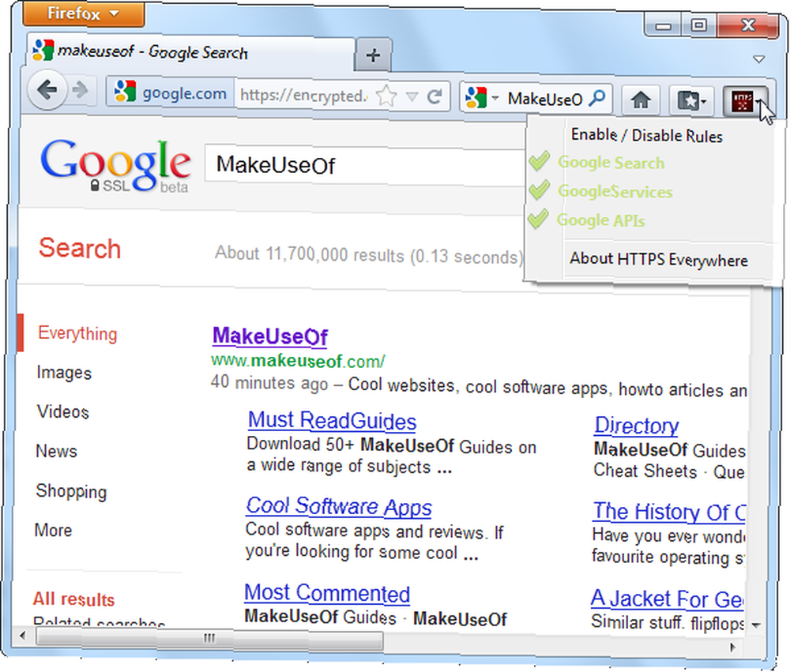790x672 pixels.
Task: Select Everything in the search sidebar
Action: 77,333
